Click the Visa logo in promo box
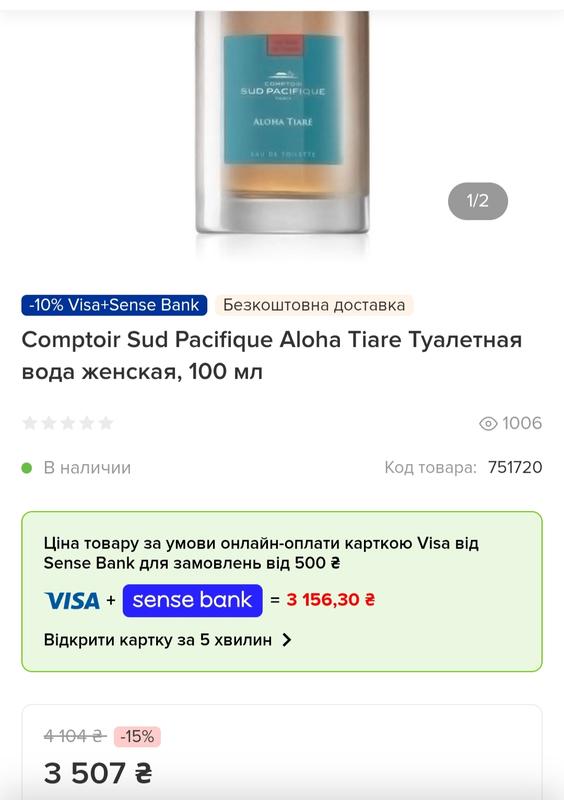The width and height of the screenshot is (564, 800). point(72,601)
